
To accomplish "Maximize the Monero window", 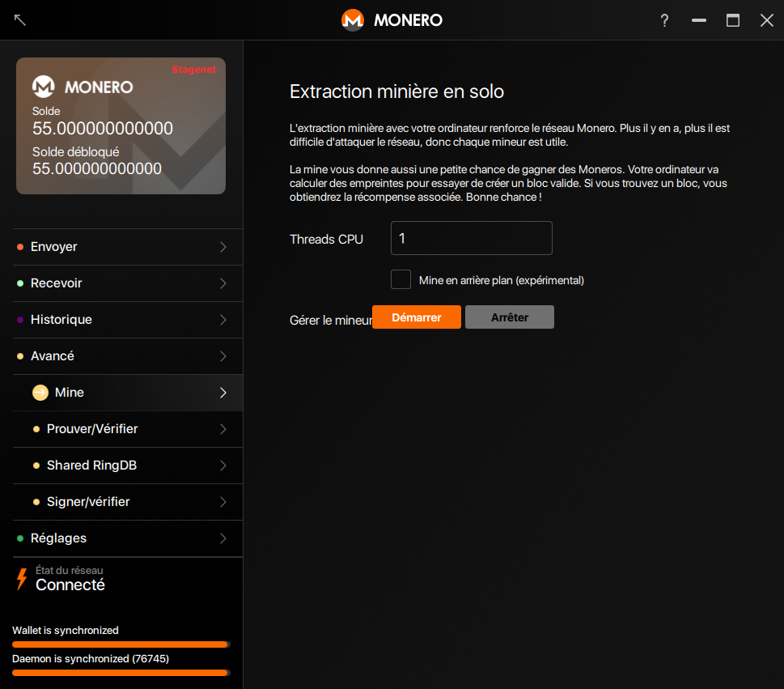I will pos(733,20).
